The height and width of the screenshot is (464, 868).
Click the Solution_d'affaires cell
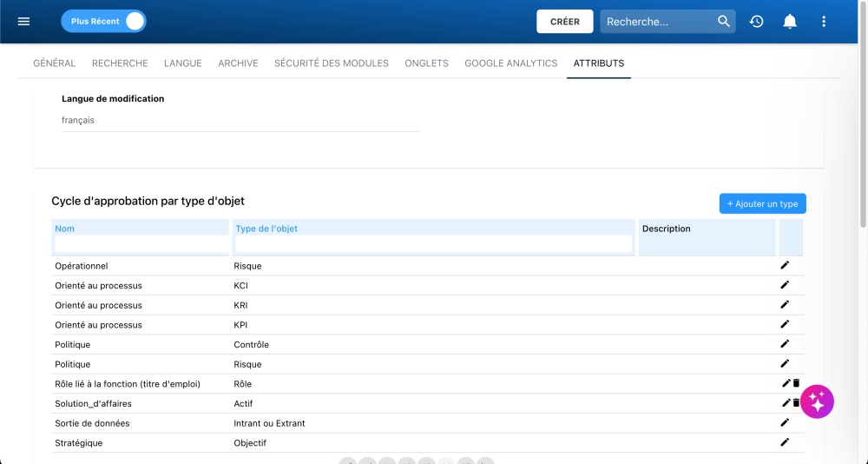tap(93, 403)
